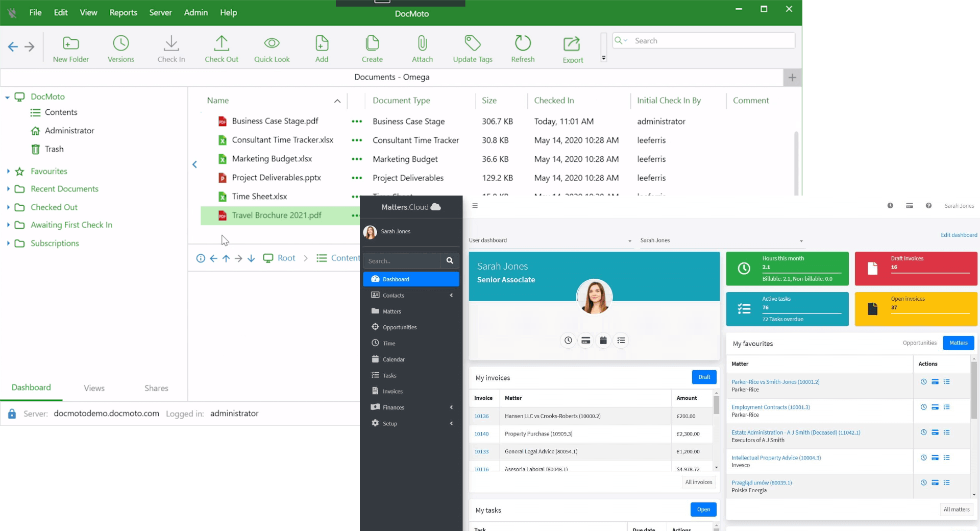
Task: Go back with DocMoto back arrow
Action: 13,47
